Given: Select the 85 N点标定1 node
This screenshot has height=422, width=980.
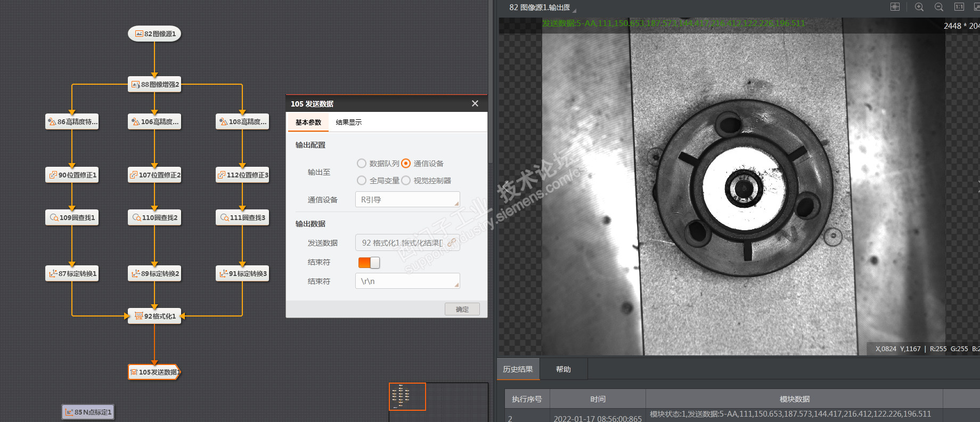Looking at the screenshot, I should (x=88, y=412).
